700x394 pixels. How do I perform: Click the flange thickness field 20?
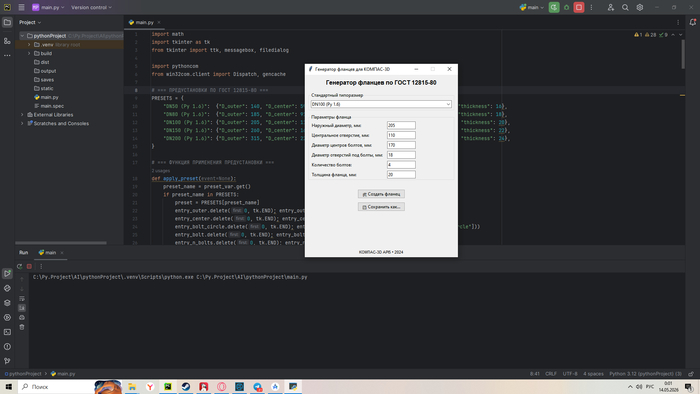[x=401, y=174]
